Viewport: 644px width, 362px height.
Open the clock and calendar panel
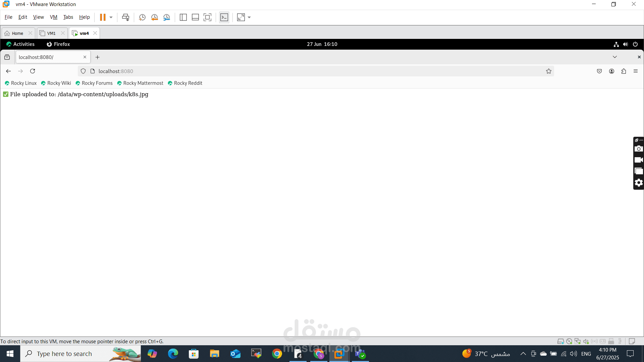322,44
